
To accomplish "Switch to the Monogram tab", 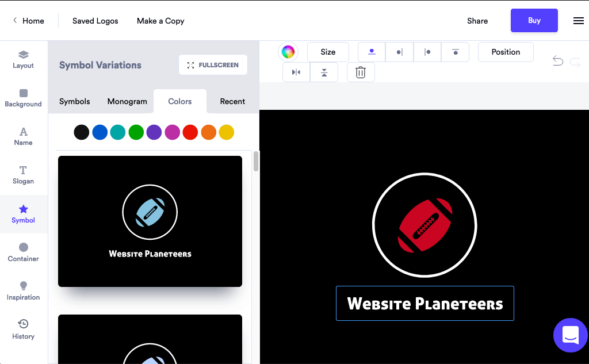I will click(x=127, y=101).
